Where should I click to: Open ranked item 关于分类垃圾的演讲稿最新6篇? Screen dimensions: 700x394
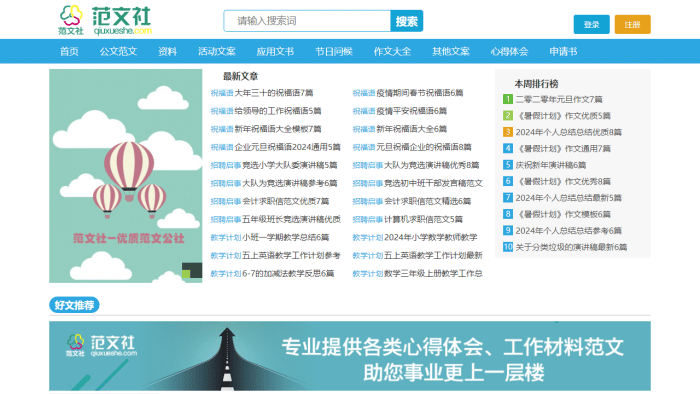571,247
